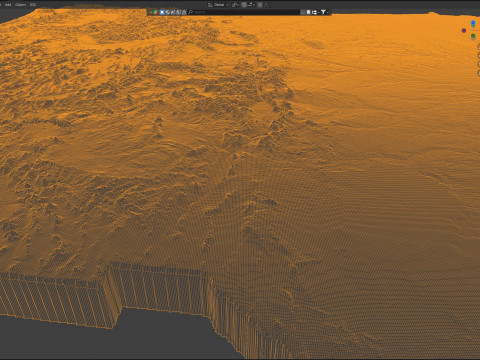Open the GIS menu in viewport header
The image size is (480, 360).
(x=33, y=5)
